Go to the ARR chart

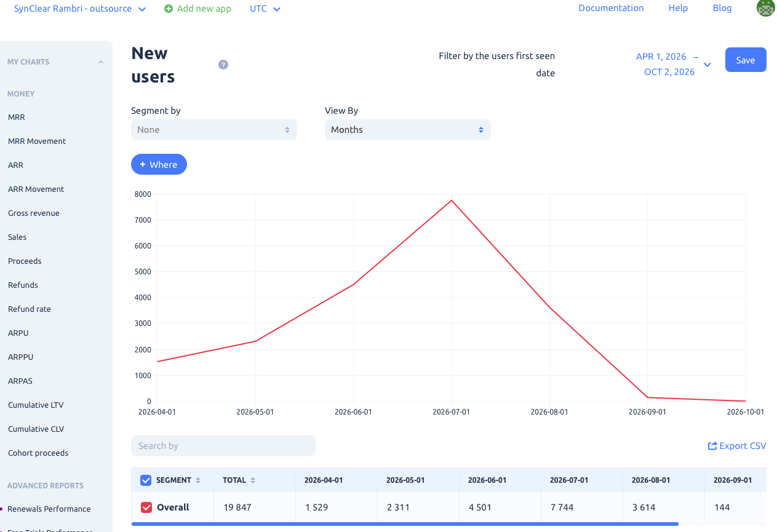point(16,165)
